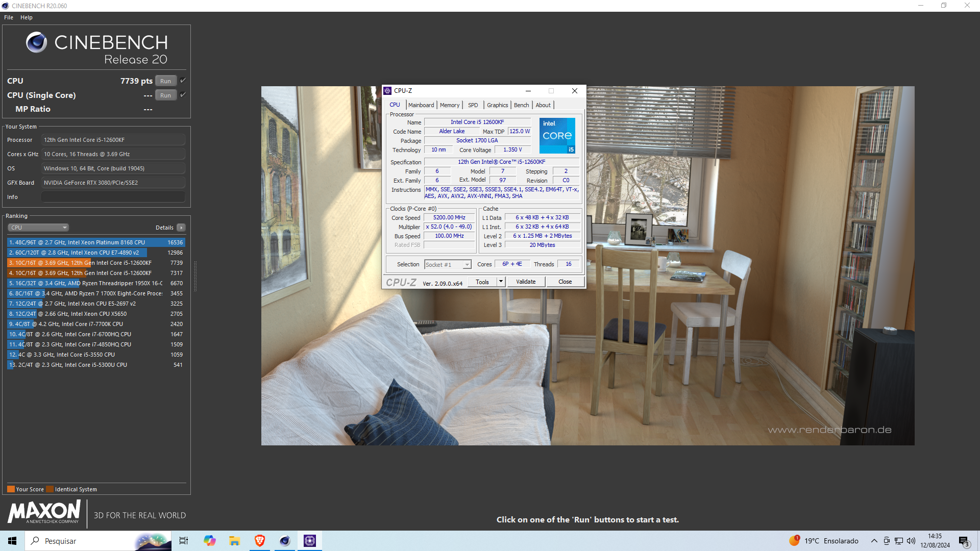This screenshot has height=551, width=980.
Task: Expand the ranking Details arrow
Action: pyautogui.click(x=181, y=228)
